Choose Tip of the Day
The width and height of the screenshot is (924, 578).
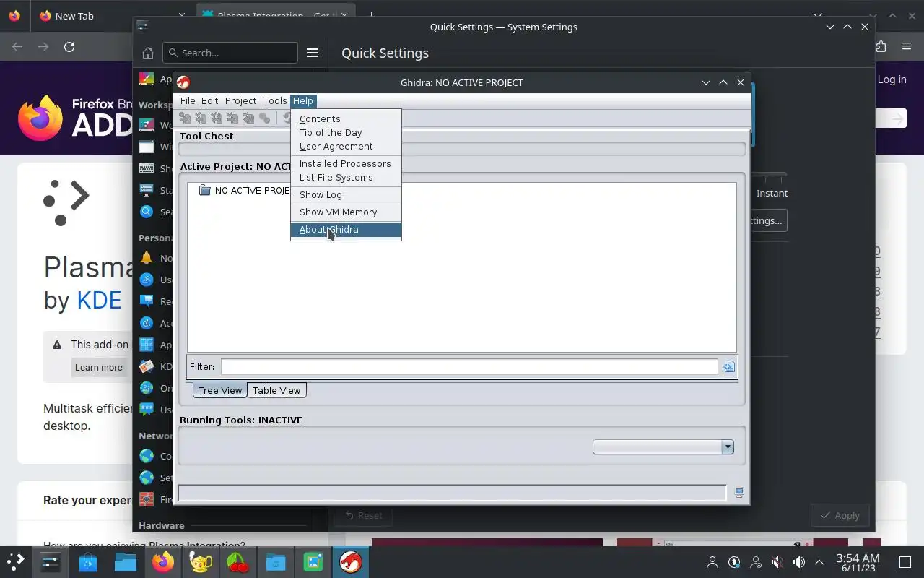[x=346, y=133]
